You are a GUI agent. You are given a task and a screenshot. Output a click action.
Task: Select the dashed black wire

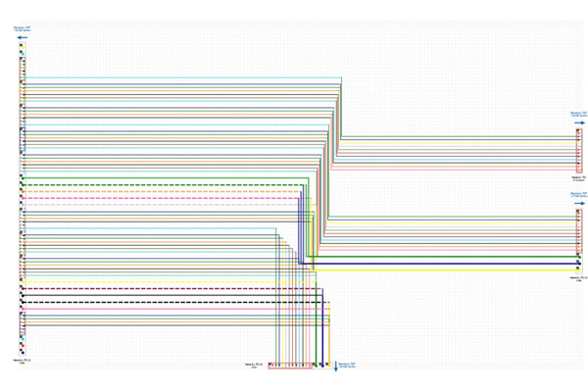pyautogui.click(x=147, y=302)
